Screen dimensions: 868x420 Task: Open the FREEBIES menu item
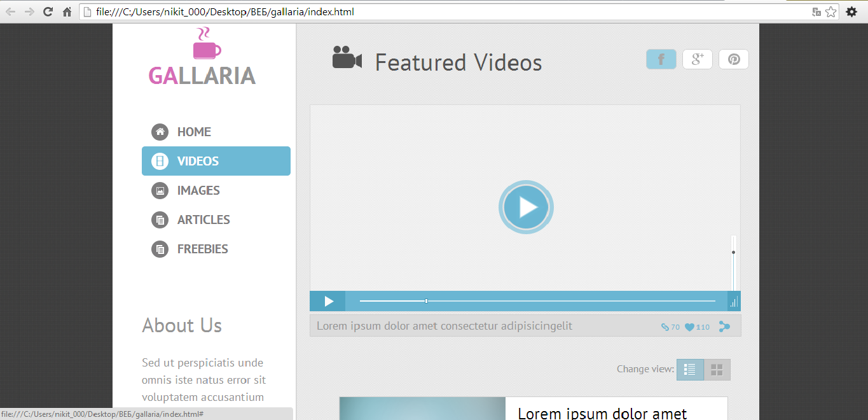click(x=216, y=249)
